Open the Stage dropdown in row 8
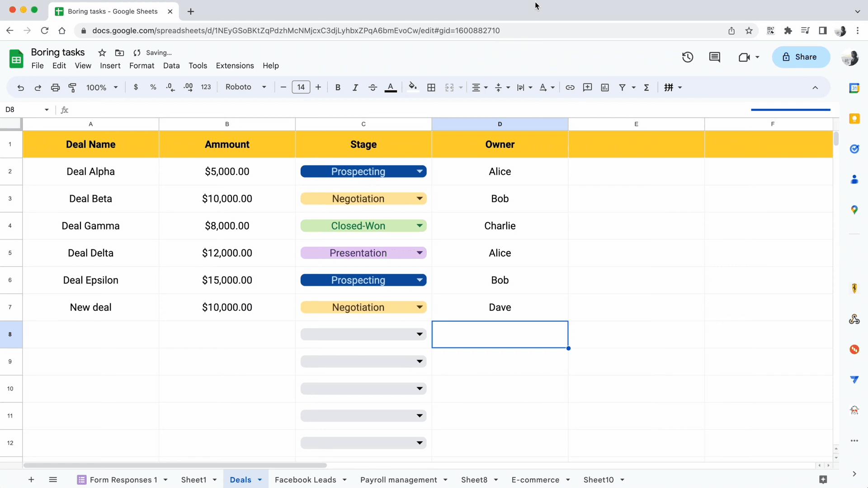The height and width of the screenshot is (488, 868). [x=420, y=334]
